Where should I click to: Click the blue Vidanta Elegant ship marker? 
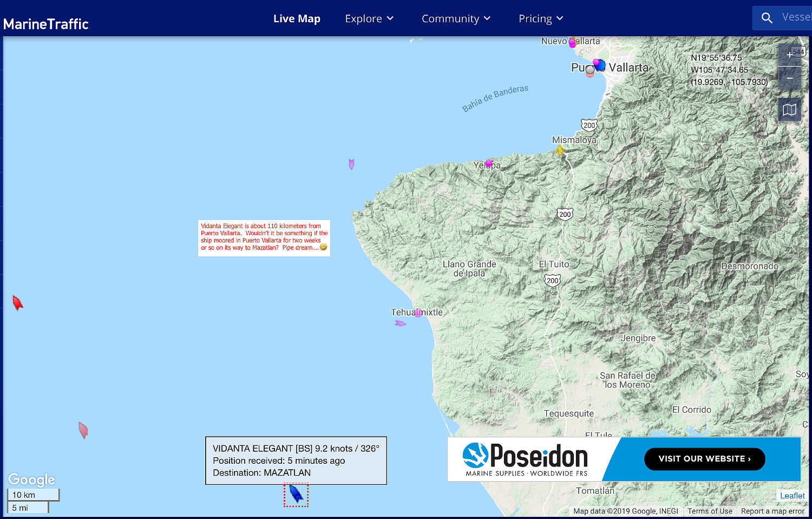coord(296,494)
